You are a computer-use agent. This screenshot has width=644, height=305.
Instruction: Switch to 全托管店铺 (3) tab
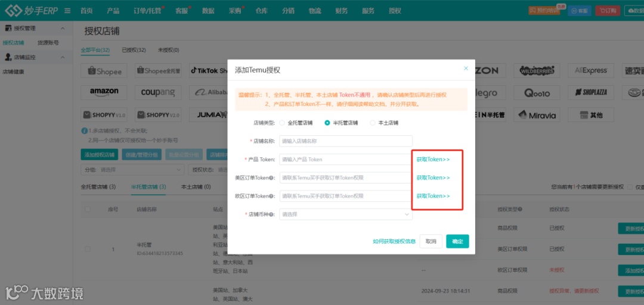tap(98, 187)
